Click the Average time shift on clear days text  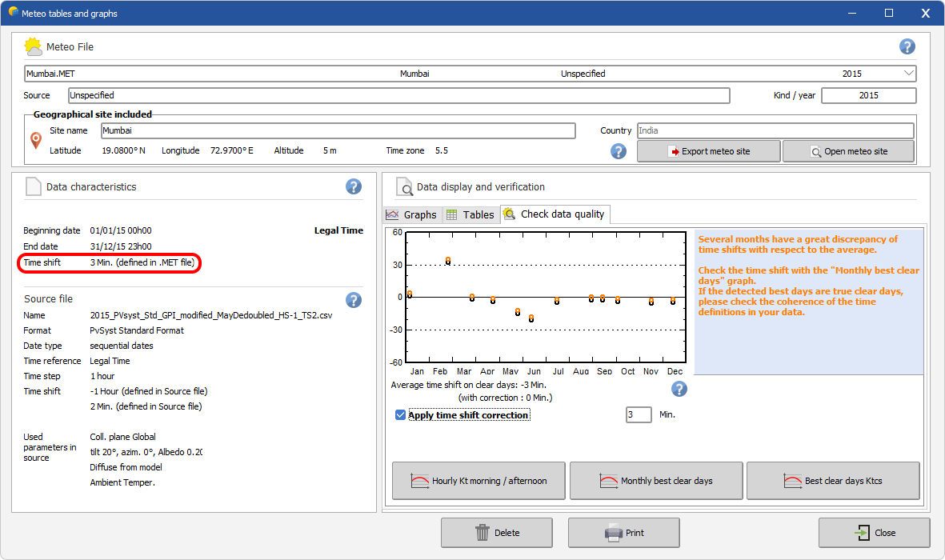click(468, 385)
